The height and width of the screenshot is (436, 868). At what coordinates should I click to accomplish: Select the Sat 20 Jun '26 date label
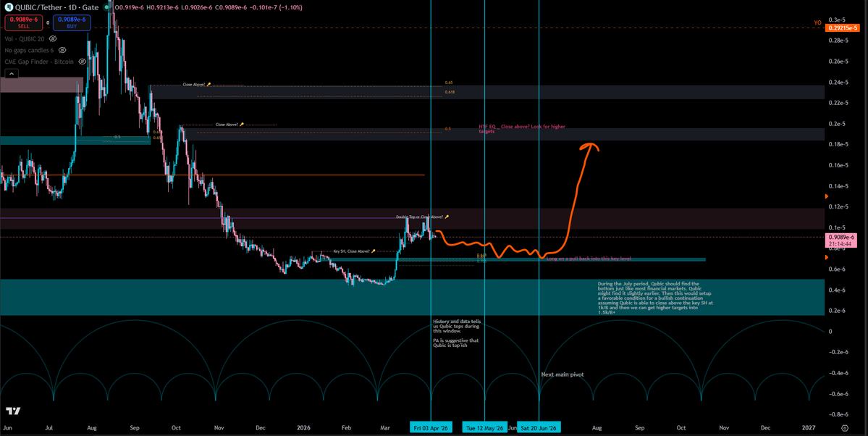539,428
